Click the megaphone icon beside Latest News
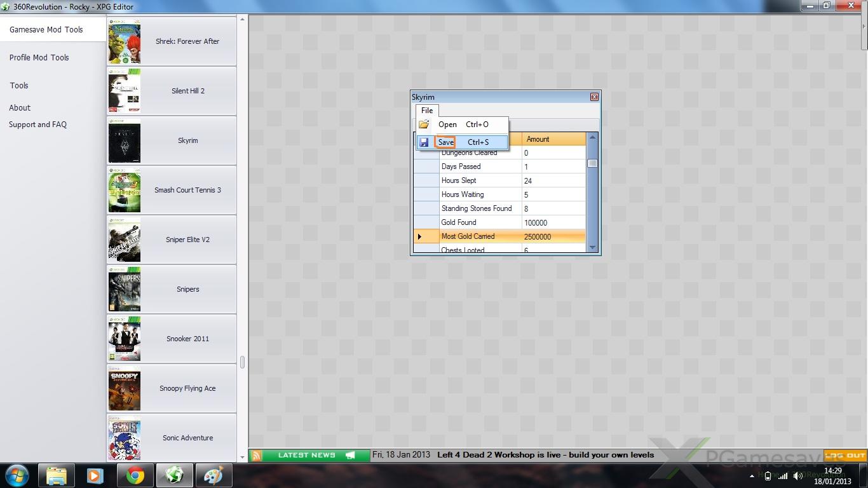Viewport: 868px width, 488px height. click(350, 456)
